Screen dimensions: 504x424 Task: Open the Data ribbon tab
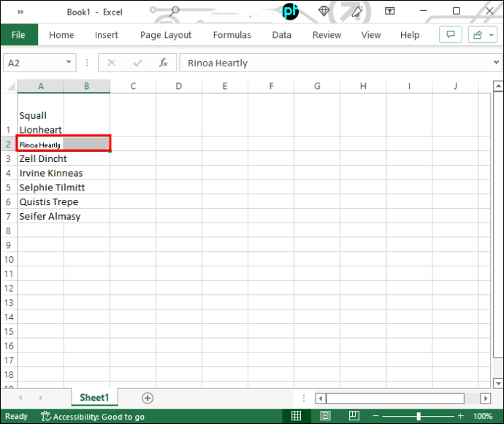(x=281, y=35)
